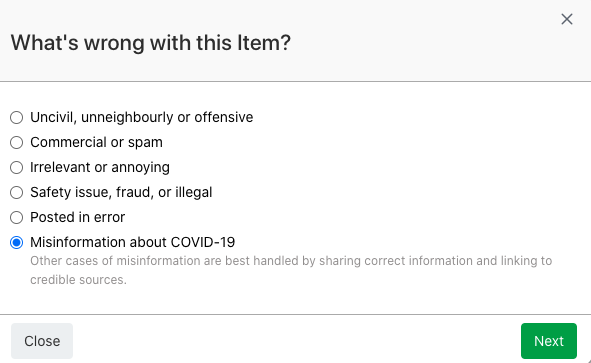
Task: Choose the Posted in error radio circle
Action: click(x=17, y=217)
